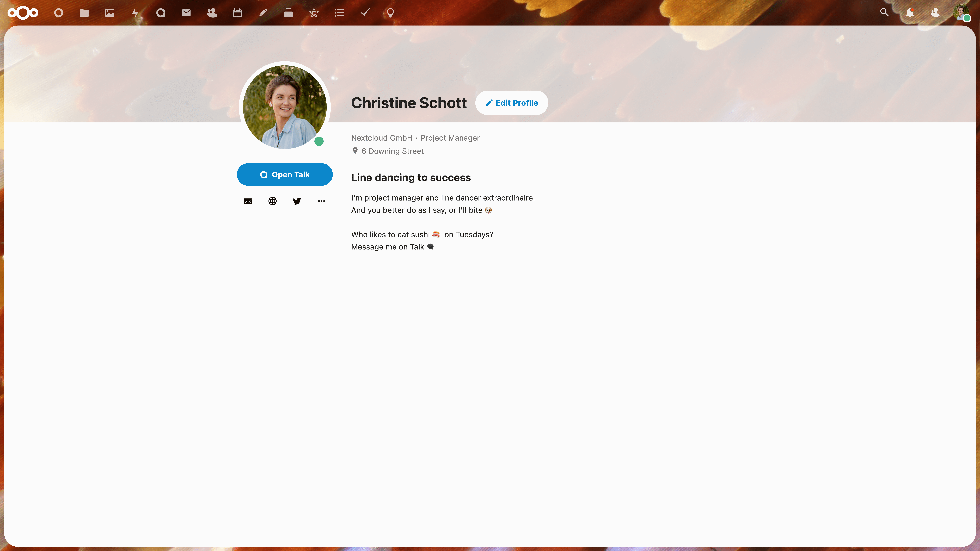Open the Files app folder icon
Screen dimensions: 980x551
(x=84, y=13)
